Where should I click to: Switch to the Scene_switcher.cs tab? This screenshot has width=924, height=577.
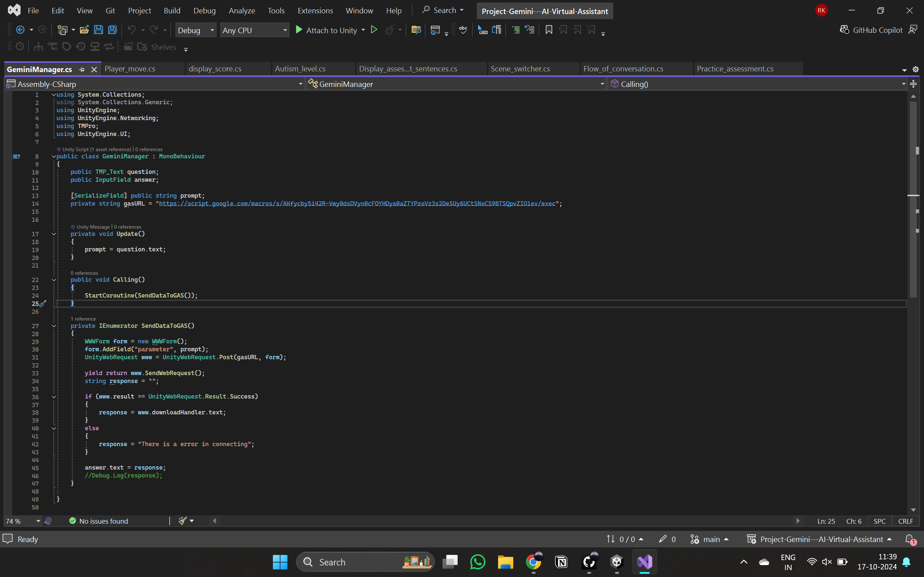pos(520,69)
